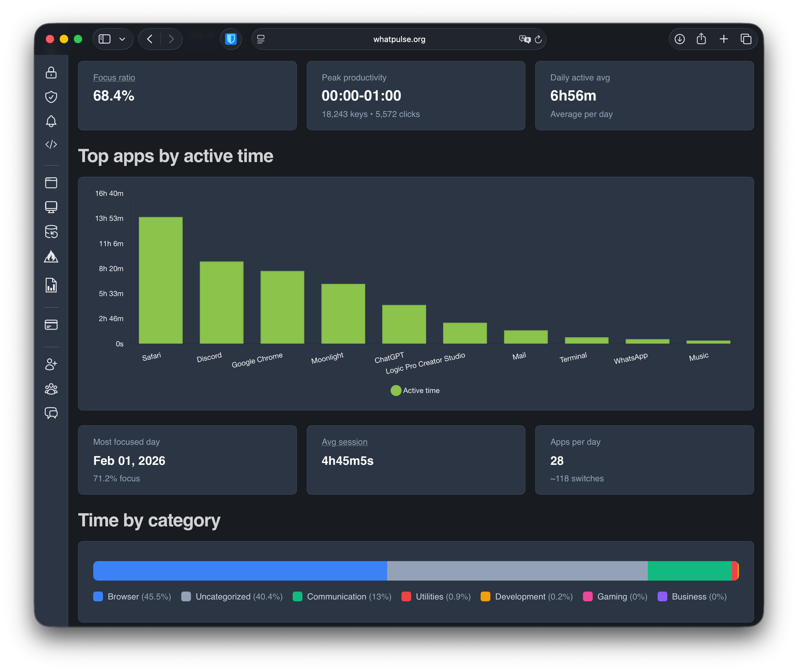
Task: Open the computers monitor sidebar icon
Action: tap(51, 207)
